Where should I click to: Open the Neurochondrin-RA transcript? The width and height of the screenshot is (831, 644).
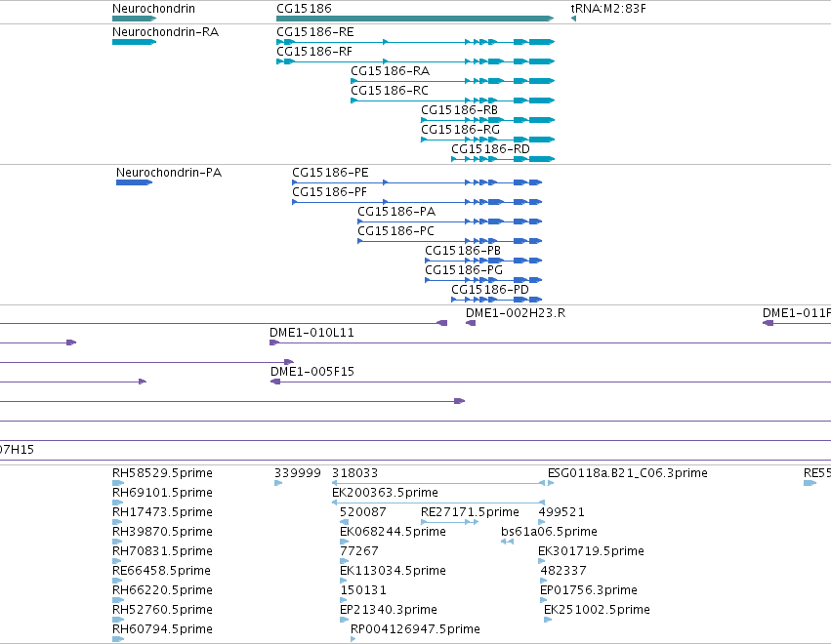pyautogui.click(x=165, y=32)
